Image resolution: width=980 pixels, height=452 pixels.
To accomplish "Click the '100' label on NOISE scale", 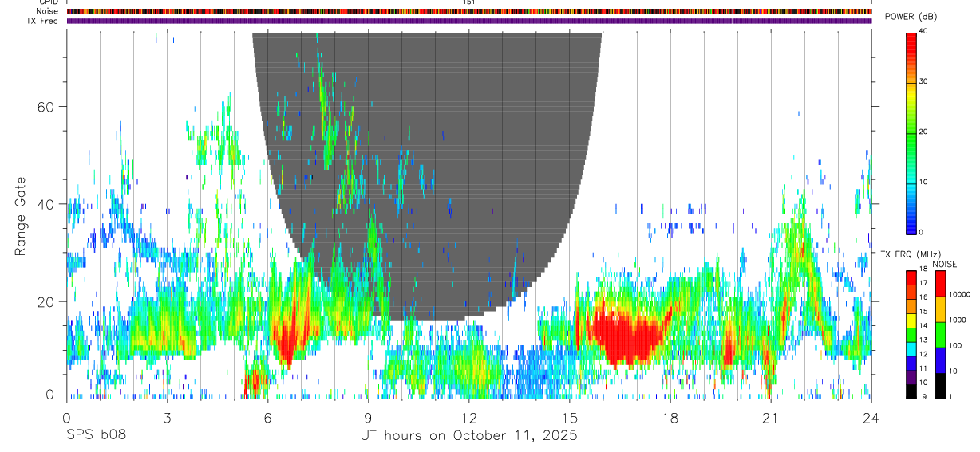I will click(955, 345).
